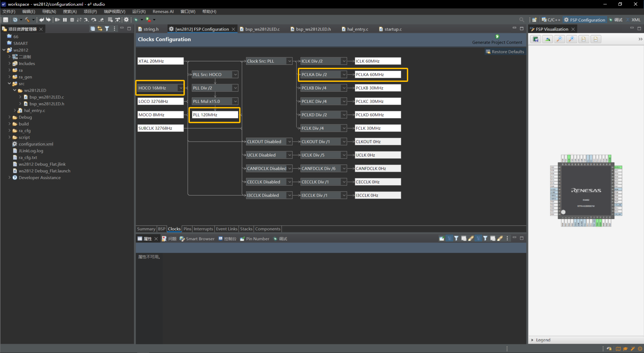Click the Fit to width icon in FSP Visualization
This screenshot has height=353, width=644.
[596, 39]
